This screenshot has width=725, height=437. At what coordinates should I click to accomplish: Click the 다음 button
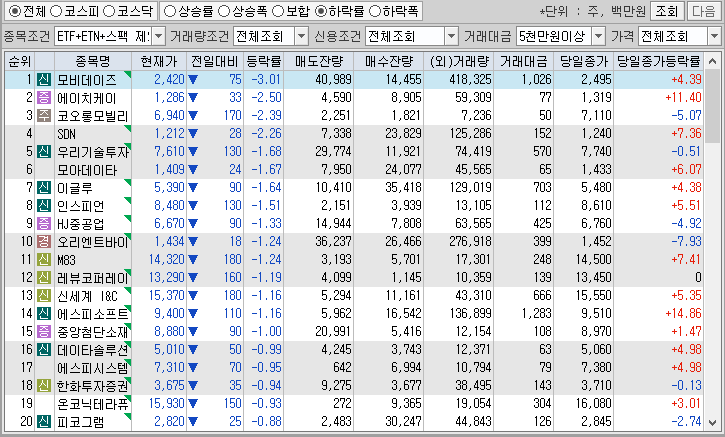coord(704,11)
